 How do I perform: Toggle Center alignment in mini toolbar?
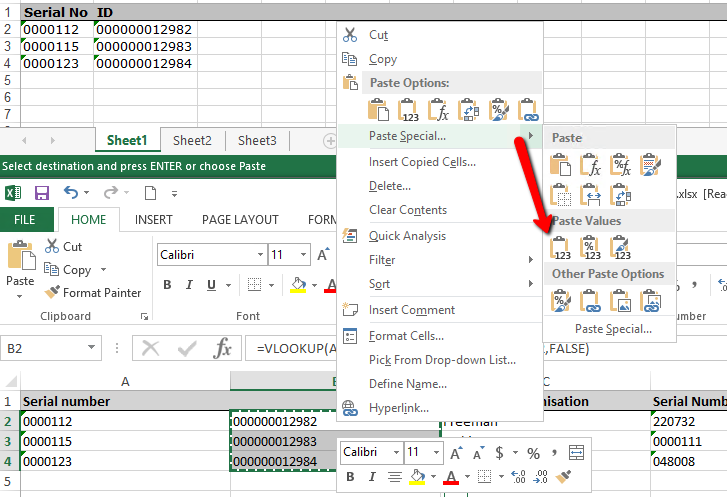tap(395, 476)
